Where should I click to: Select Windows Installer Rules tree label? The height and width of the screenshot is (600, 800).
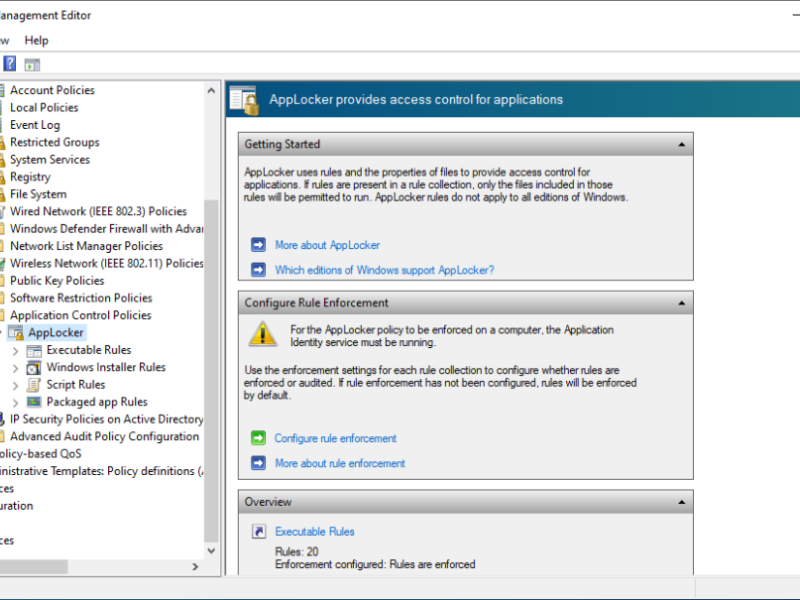click(x=106, y=367)
